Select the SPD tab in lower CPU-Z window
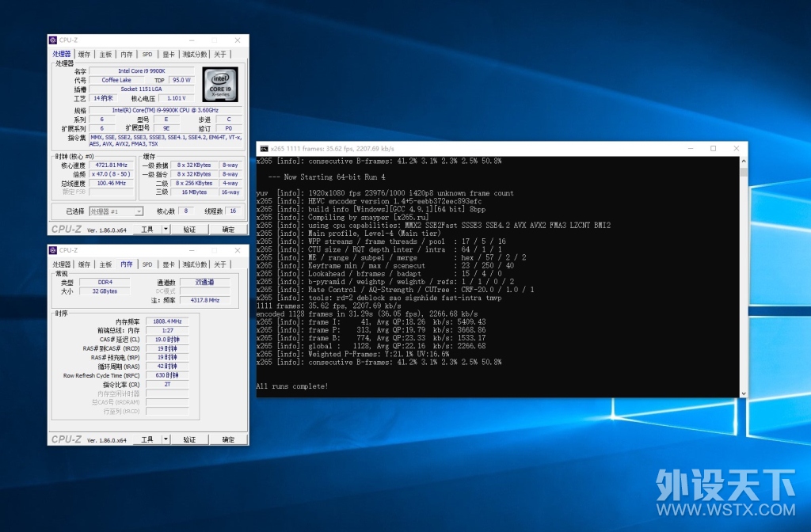 [147, 264]
